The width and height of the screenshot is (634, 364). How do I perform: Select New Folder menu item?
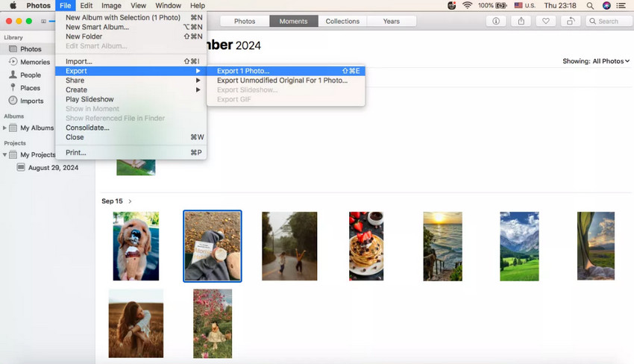131,37
